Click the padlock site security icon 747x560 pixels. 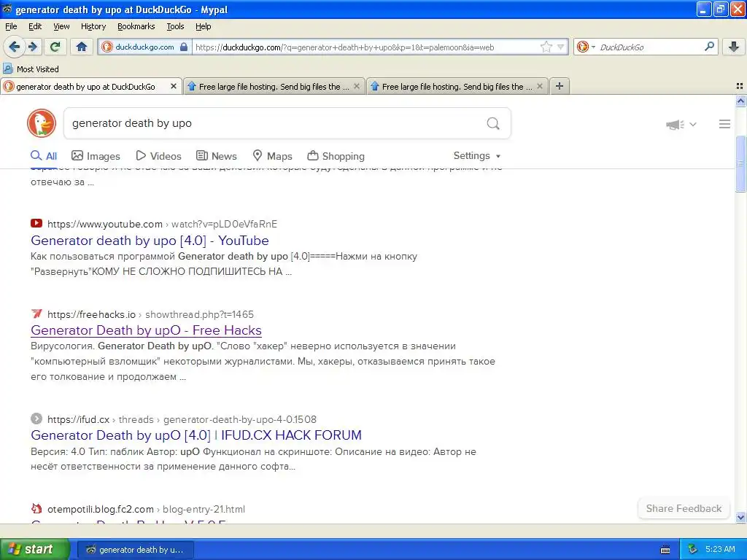(183, 47)
